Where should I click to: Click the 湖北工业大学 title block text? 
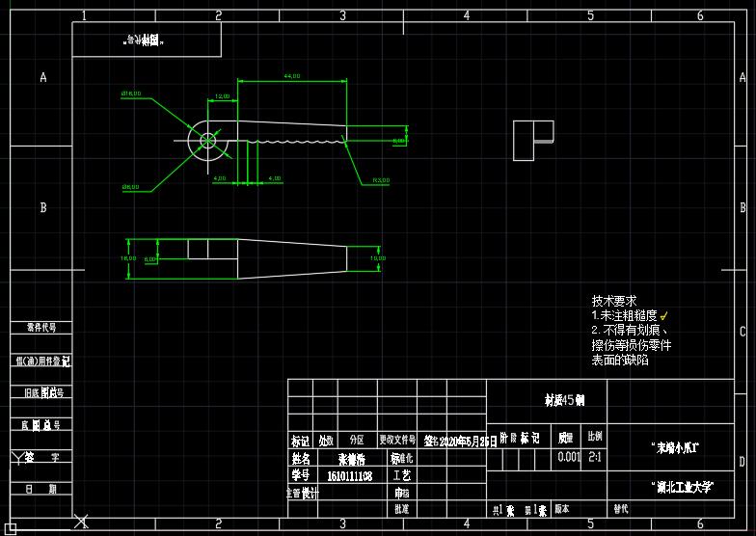[682, 488]
